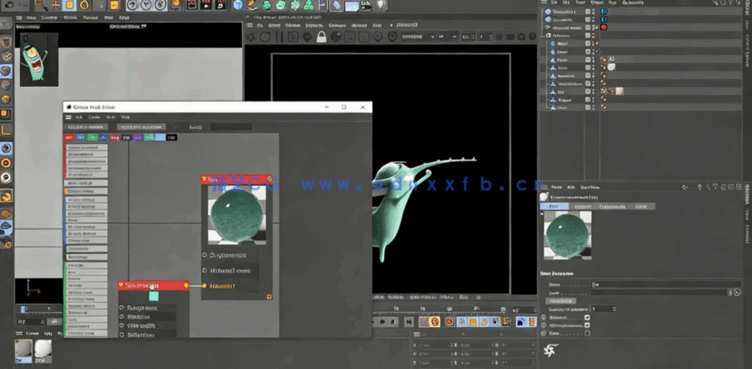Toggle the first checkbox in the Attribute Manager
The image size is (752, 369).
[588, 318]
